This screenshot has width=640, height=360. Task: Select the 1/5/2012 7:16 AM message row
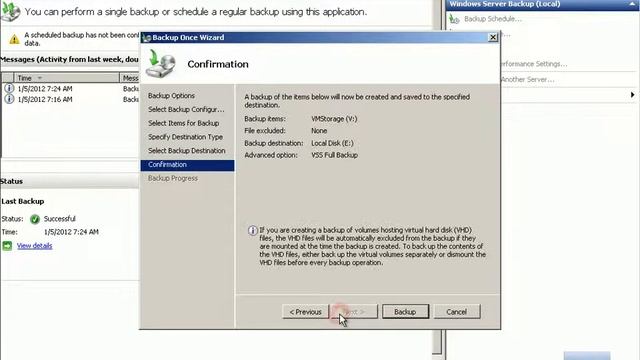click(70, 99)
